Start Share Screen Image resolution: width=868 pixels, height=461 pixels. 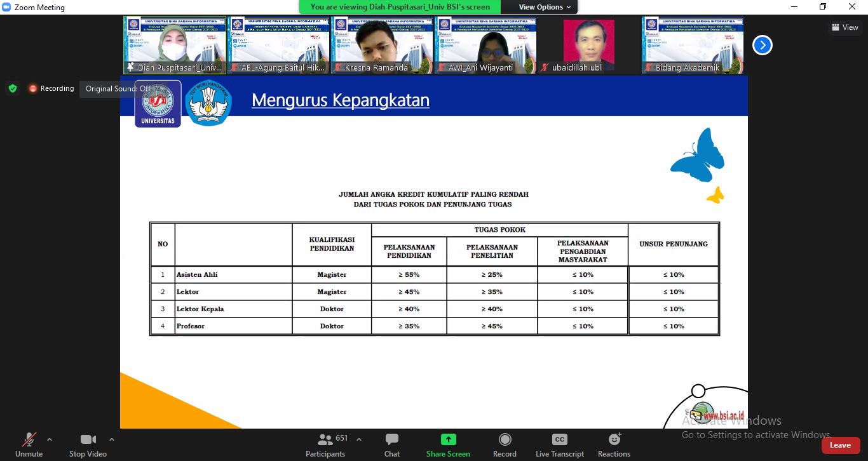pyautogui.click(x=448, y=445)
